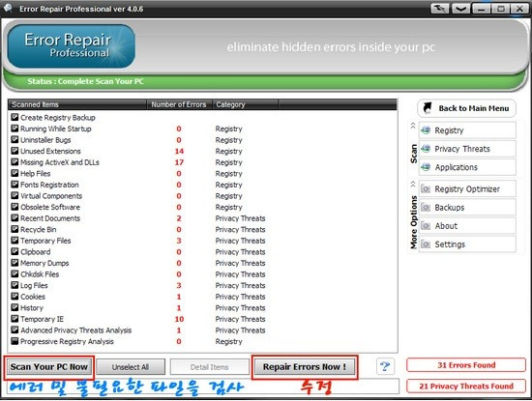Screen dimensions: 532x401
Task: Toggle Missing ActiveX and DLLs checkbox
Action: (x=15, y=162)
